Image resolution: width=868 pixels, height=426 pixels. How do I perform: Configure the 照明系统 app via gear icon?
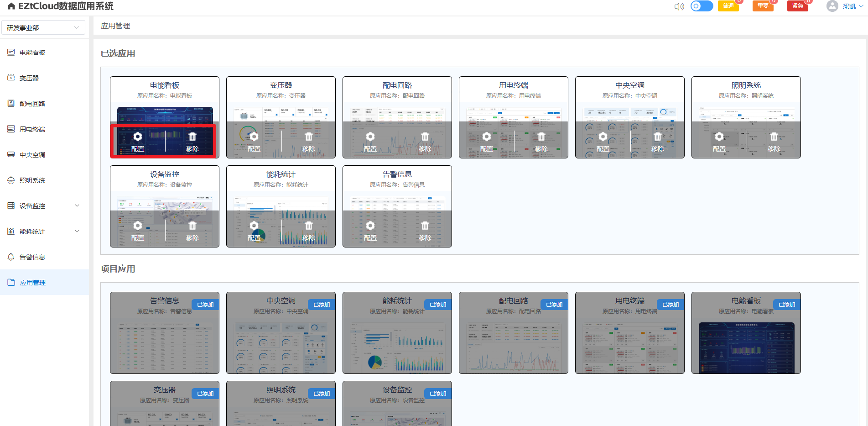point(719,137)
